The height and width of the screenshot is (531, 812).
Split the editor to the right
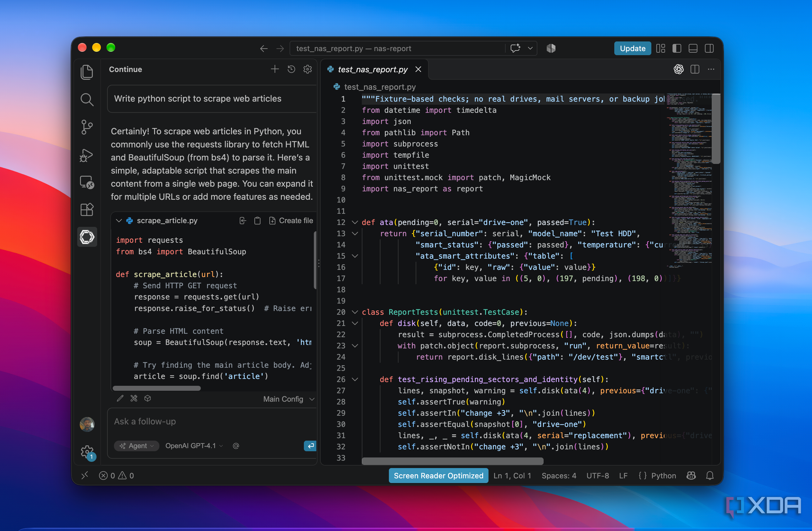pyautogui.click(x=695, y=69)
